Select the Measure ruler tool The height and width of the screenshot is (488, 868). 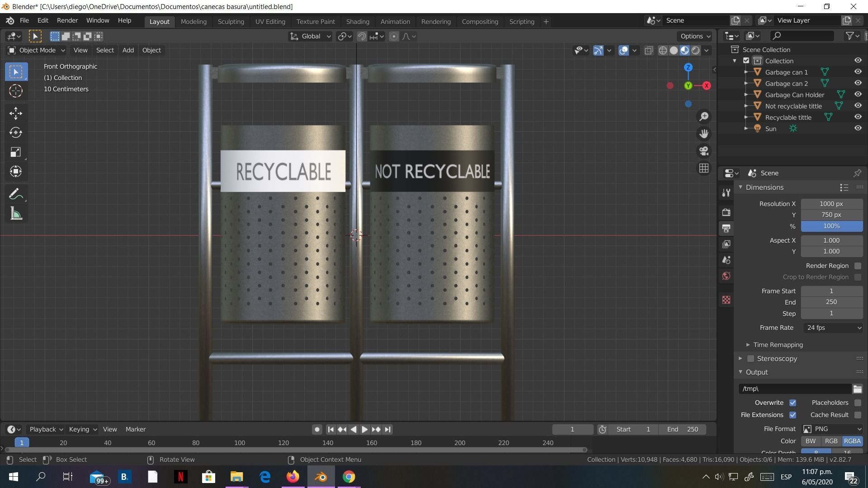(x=16, y=214)
